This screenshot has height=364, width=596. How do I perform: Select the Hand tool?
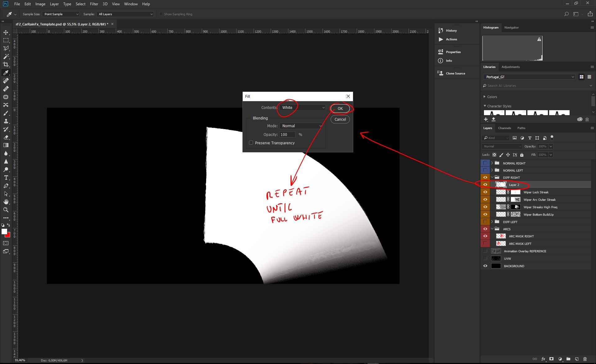[x=6, y=202]
